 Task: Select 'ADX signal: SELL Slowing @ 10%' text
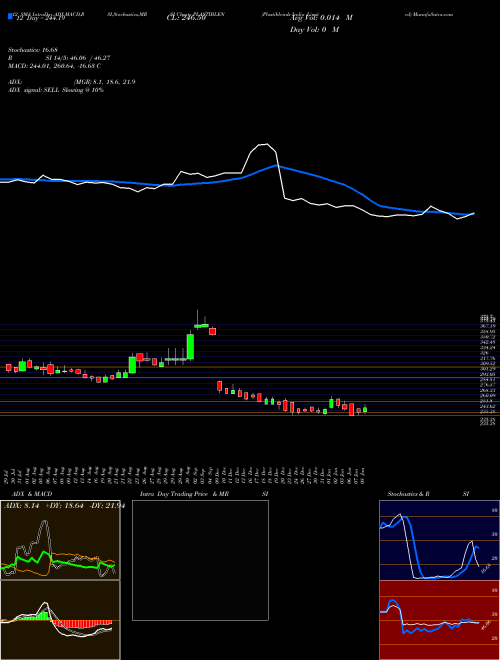56,90
